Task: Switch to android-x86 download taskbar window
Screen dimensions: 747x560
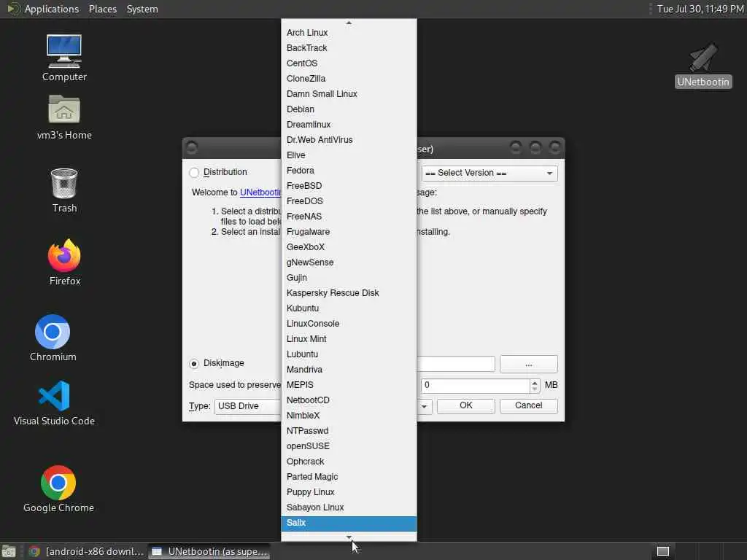Action: point(86,551)
